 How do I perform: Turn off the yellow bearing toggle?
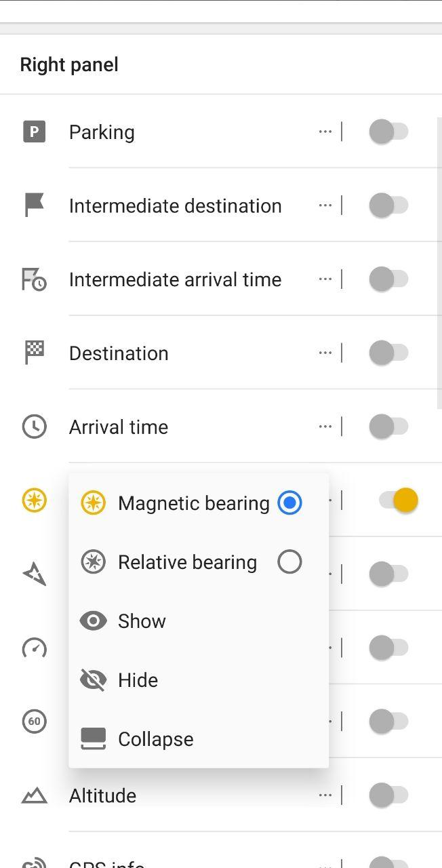point(399,500)
